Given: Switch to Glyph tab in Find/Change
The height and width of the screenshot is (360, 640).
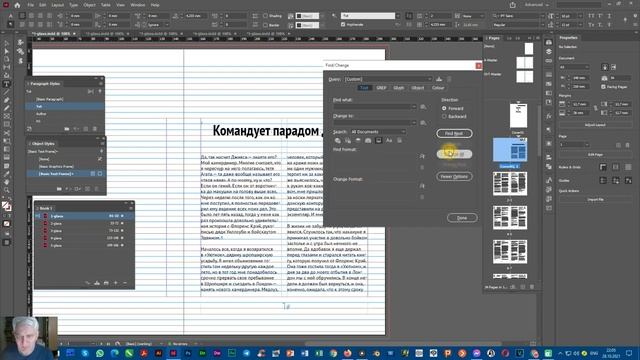Looking at the screenshot, I should pos(399,88).
